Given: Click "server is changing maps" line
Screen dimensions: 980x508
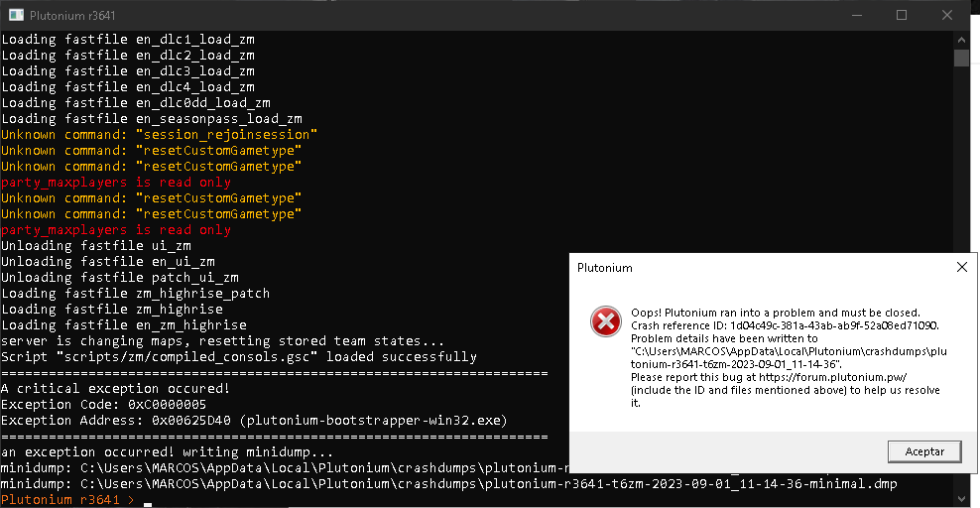Looking at the screenshot, I should coord(222,341).
